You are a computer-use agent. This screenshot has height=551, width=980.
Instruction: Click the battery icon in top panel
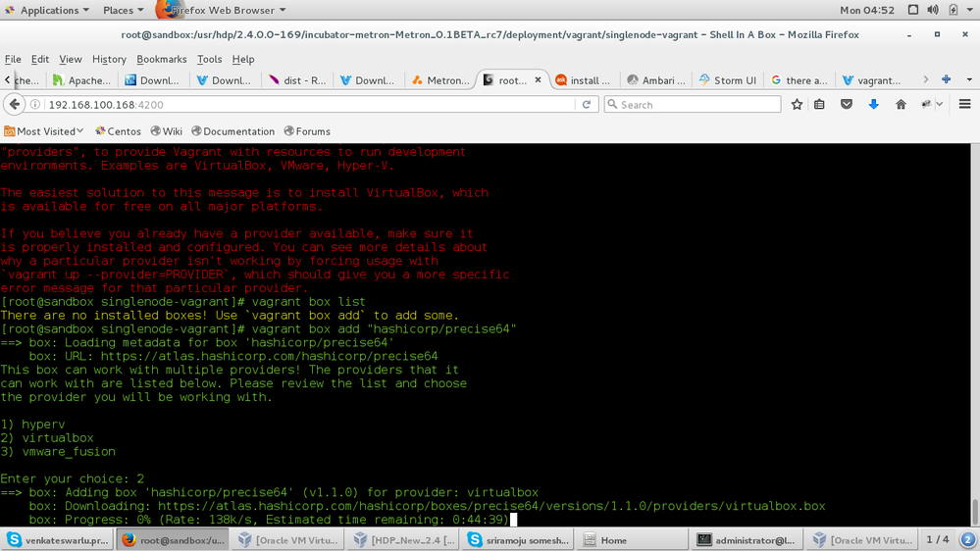click(x=954, y=10)
